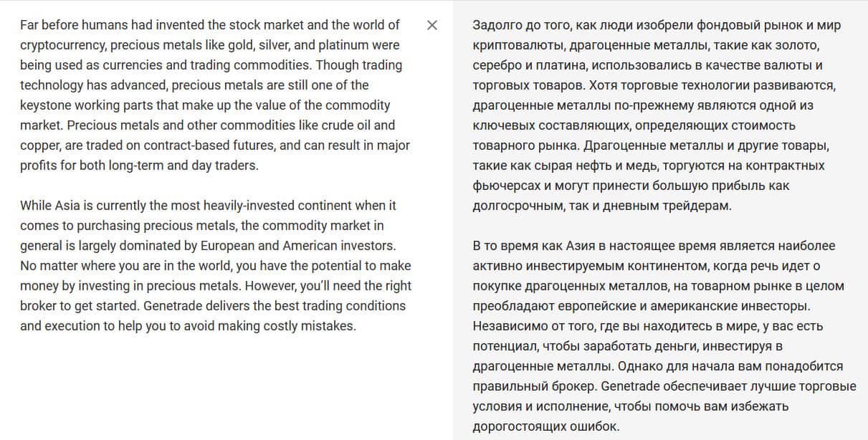Clear the source text with the X button
Viewport: 868px width, 440px height.
pyautogui.click(x=432, y=25)
